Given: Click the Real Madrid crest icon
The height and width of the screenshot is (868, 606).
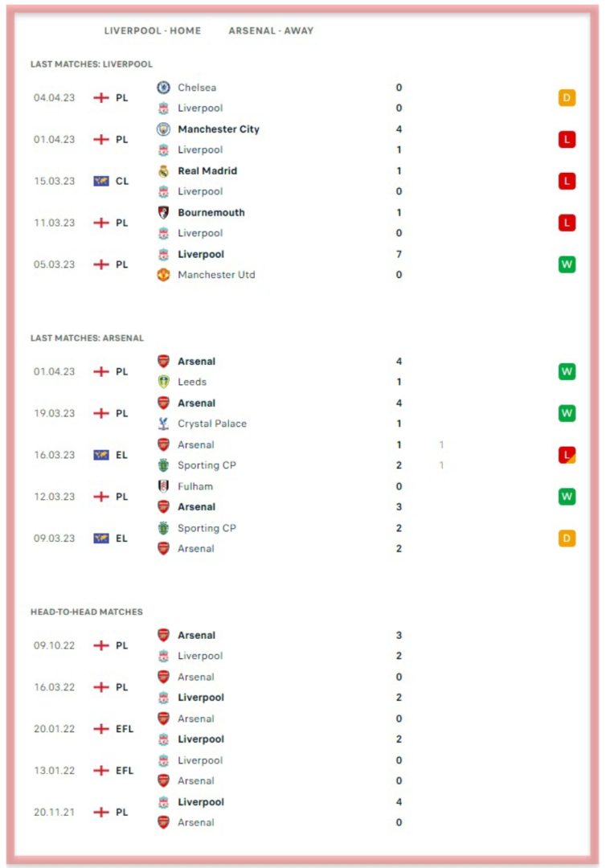Looking at the screenshot, I should 163,171.
